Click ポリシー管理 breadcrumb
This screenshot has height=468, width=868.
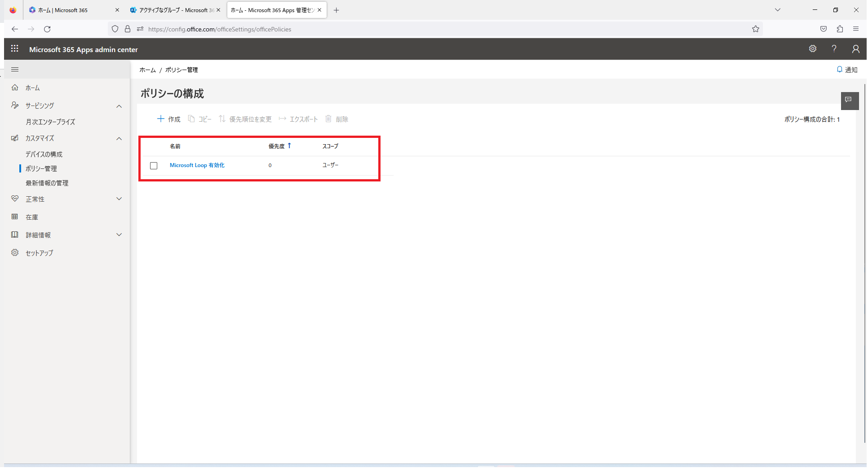pyautogui.click(x=182, y=70)
